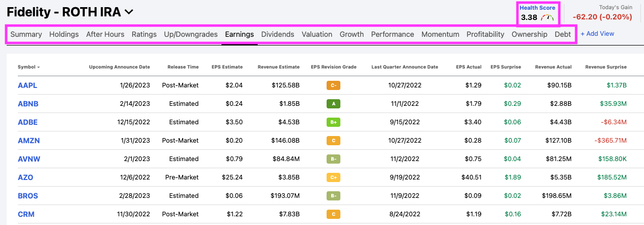Click AZO's C+ revision grade badge
Viewport: 644px width, 225px height.
tap(333, 177)
